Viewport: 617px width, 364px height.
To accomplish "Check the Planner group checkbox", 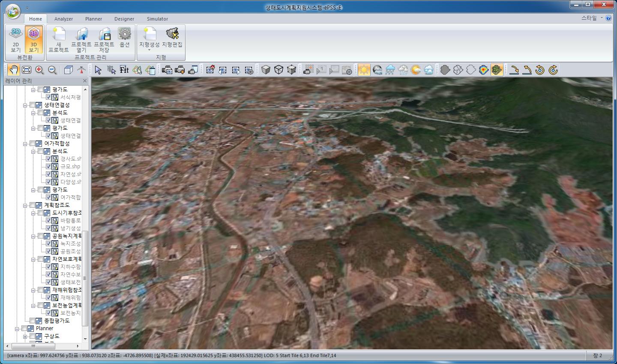I will pos(24,328).
